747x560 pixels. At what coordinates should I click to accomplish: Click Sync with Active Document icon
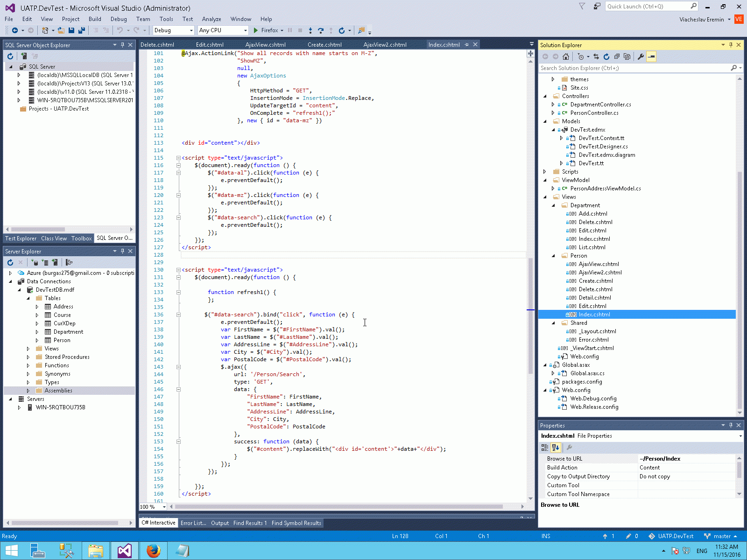(596, 56)
